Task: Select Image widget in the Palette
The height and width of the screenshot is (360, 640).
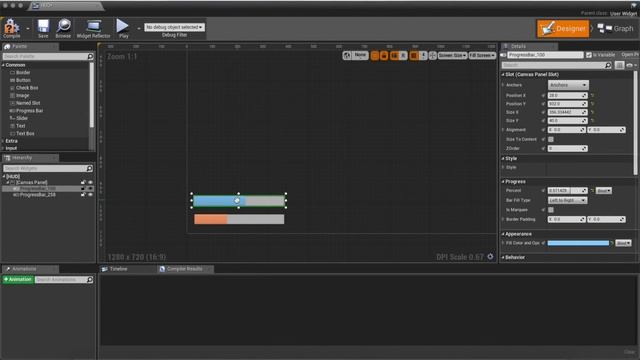Action: coord(22,96)
